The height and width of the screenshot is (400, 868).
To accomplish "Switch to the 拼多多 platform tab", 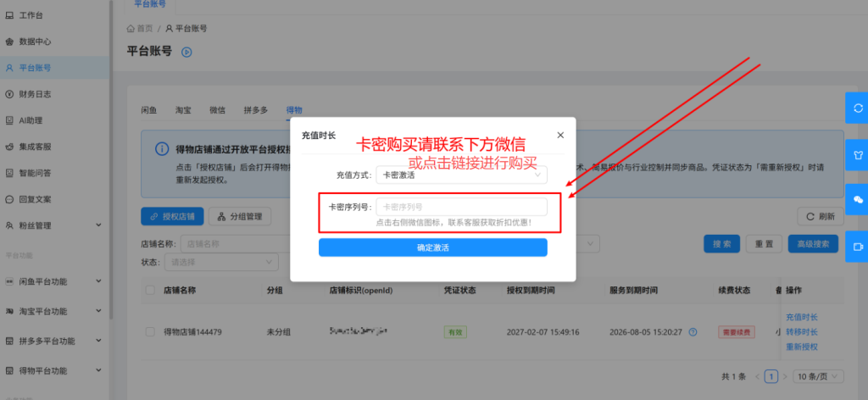I will tap(256, 110).
